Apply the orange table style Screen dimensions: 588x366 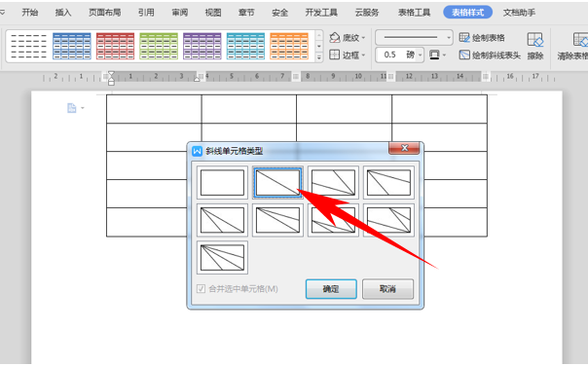click(289, 46)
